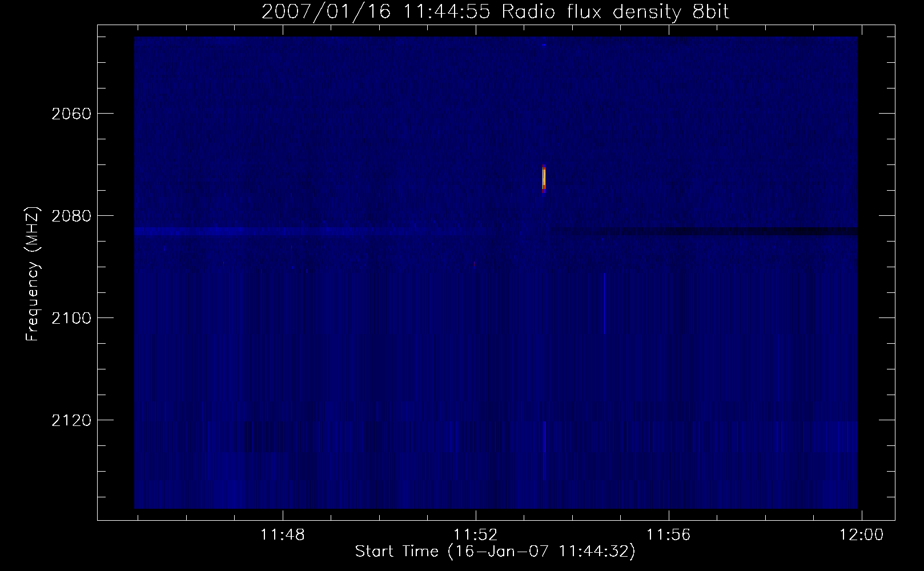Click the 2080 frequency tick label

71,216
